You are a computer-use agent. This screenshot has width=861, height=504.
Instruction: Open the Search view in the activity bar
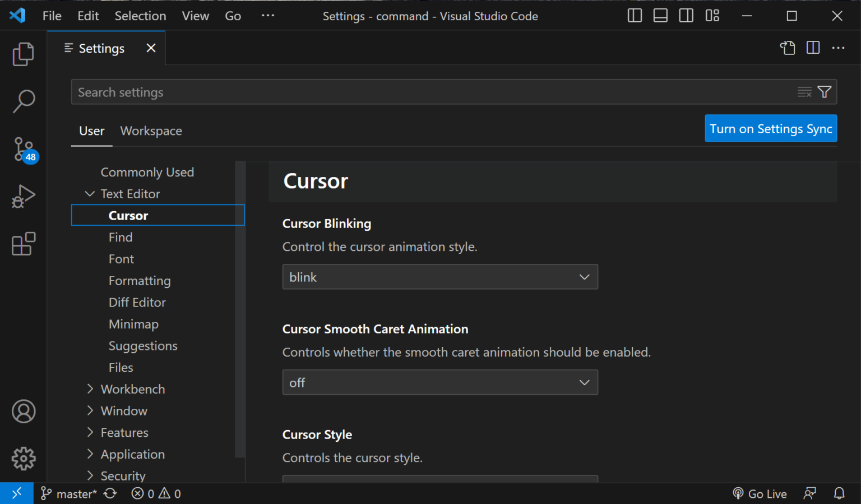[x=23, y=101]
